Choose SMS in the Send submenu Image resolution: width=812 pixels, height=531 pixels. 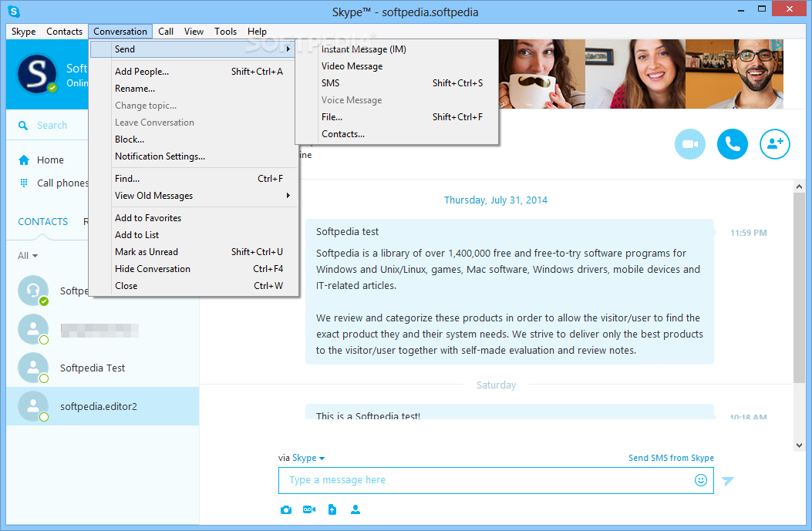[x=397, y=83]
